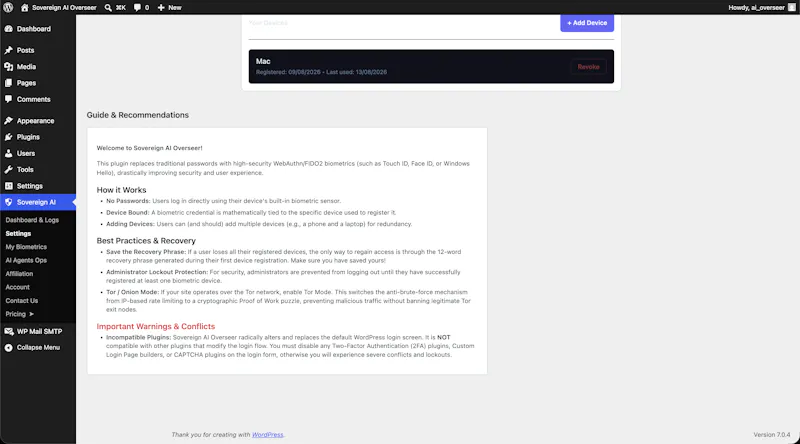The height and width of the screenshot is (444, 800).
Task: Click the How it Works heading
Action: pyautogui.click(x=121, y=190)
